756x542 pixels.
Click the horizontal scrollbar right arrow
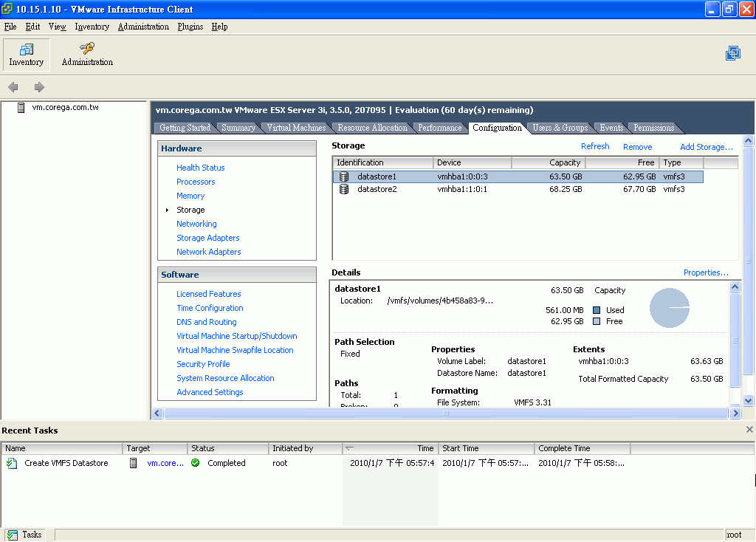point(735,414)
